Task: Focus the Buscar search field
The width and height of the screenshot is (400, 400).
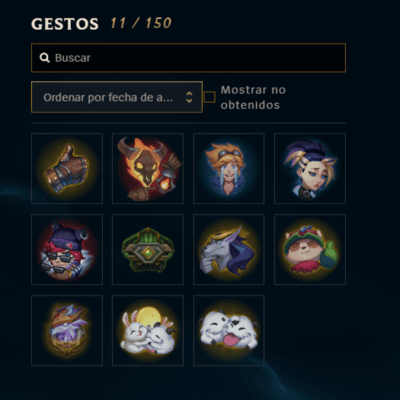Action: (188, 58)
